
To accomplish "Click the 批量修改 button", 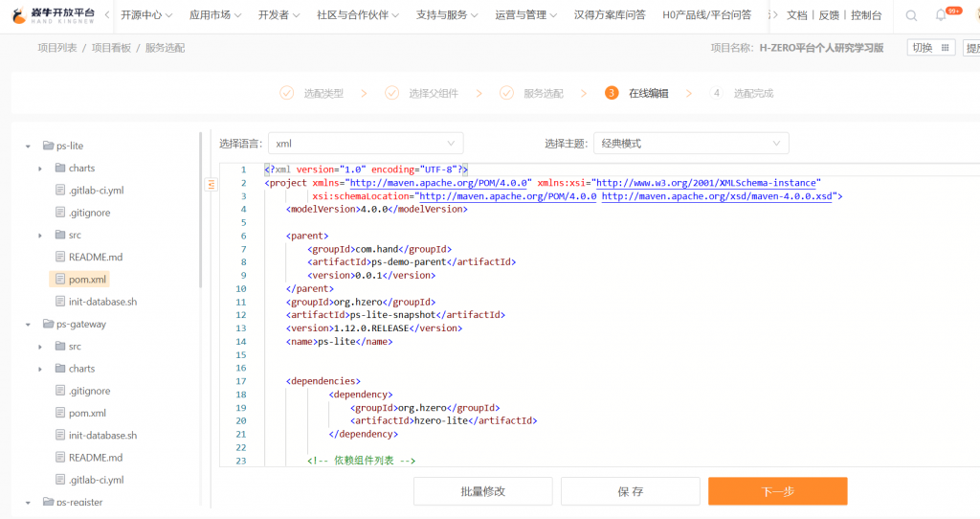I will tap(482, 491).
